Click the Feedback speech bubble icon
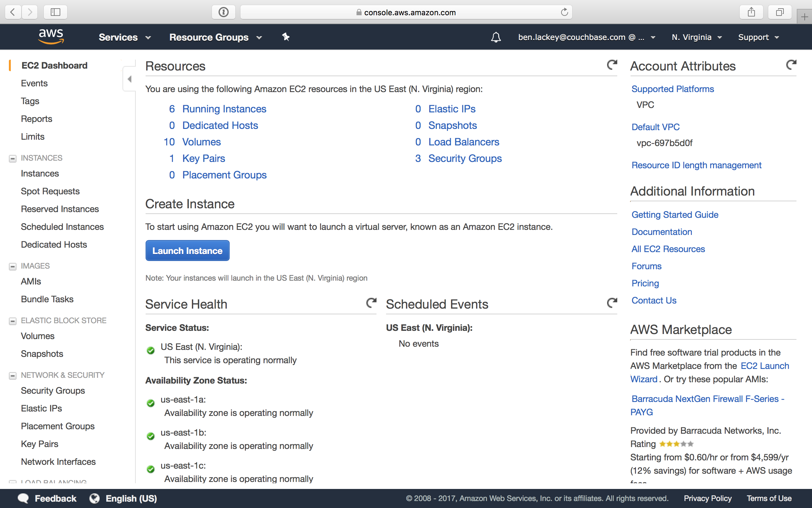The image size is (812, 508). click(x=23, y=498)
